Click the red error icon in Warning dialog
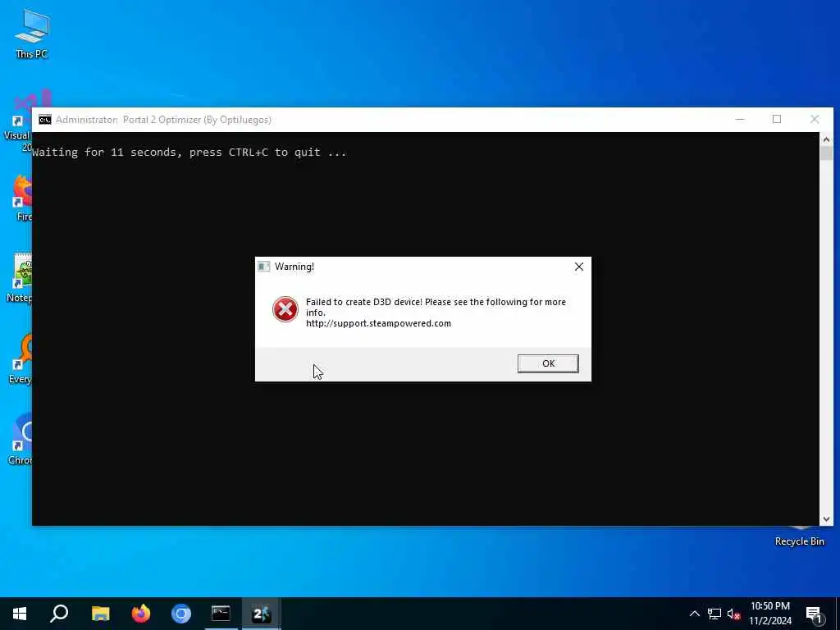This screenshot has width=840, height=630. pos(285,309)
